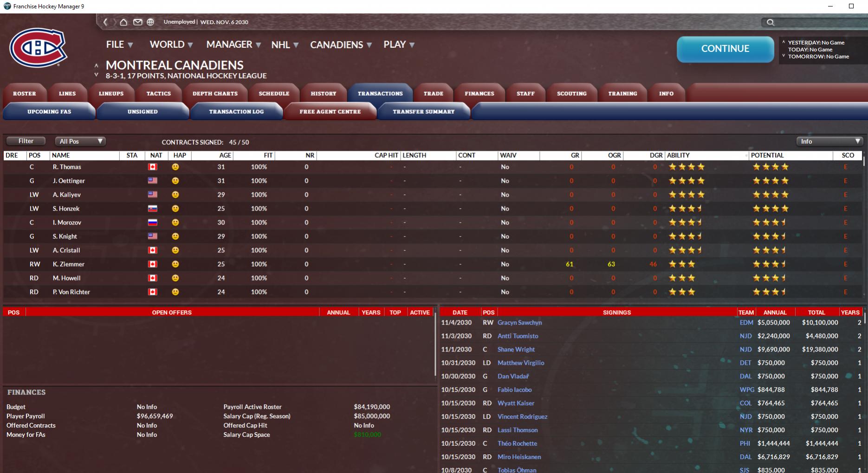Image resolution: width=868 pixels, height=473 pixels.
Task: Switch to the ROSTER tab
Action: click(x=25, y=93)
